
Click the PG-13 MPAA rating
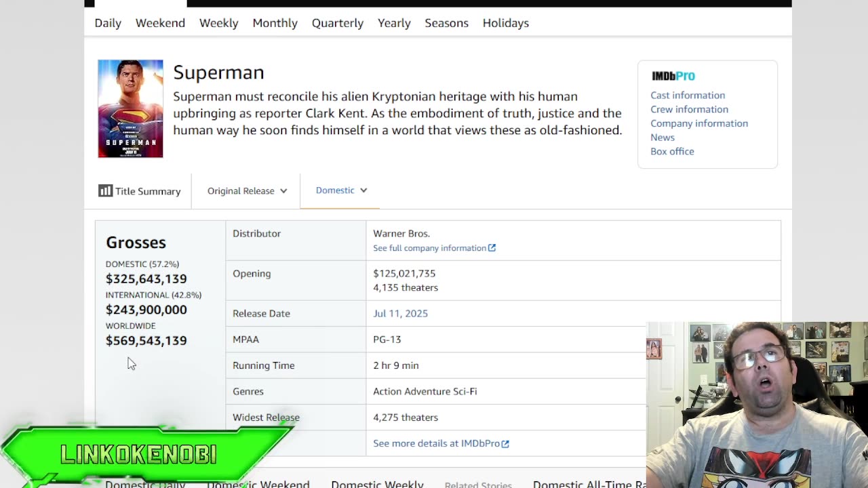(387, 339)
